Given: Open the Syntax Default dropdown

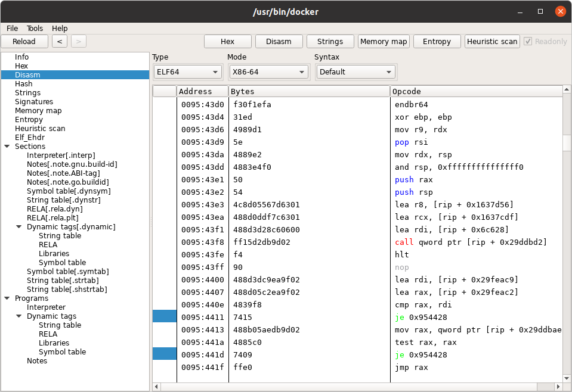Looking at the screenshot, I should coord(355,72).
